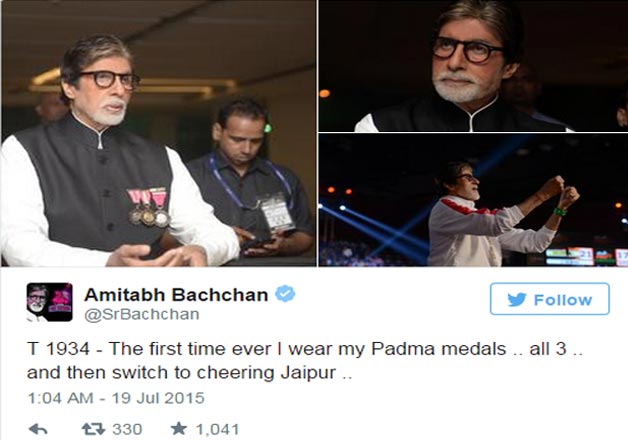Click the tweet text about Padma medals
Image resolution: width=628 pixels, height=440 pixels.
tap(304, 360)
